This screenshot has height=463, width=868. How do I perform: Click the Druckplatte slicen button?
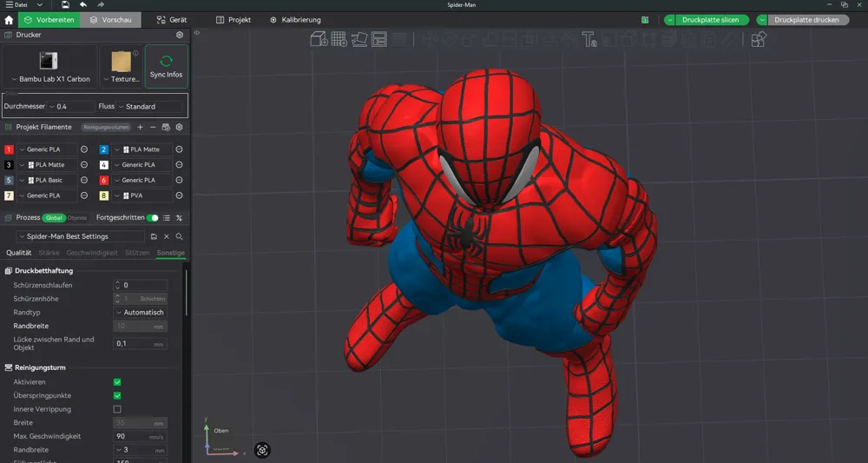click(710, 20)
